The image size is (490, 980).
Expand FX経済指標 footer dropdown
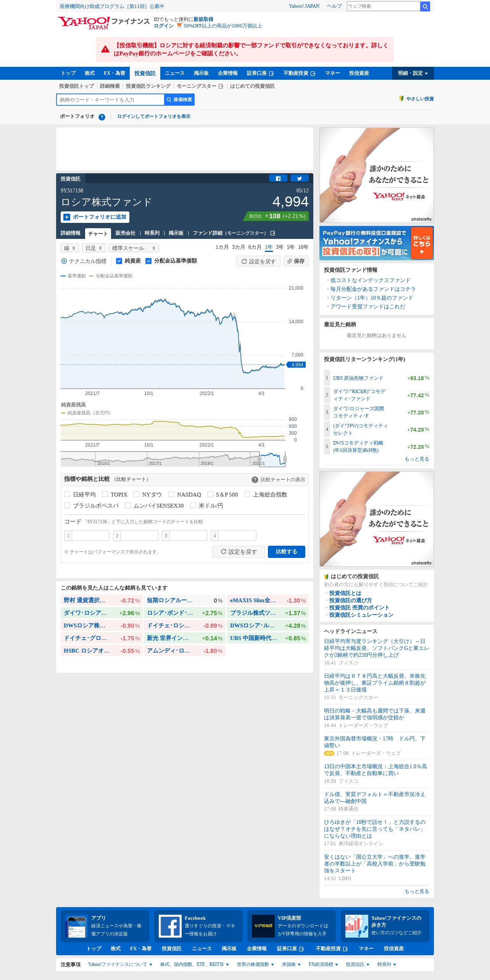pyautogui.click(x=323, y=964)
